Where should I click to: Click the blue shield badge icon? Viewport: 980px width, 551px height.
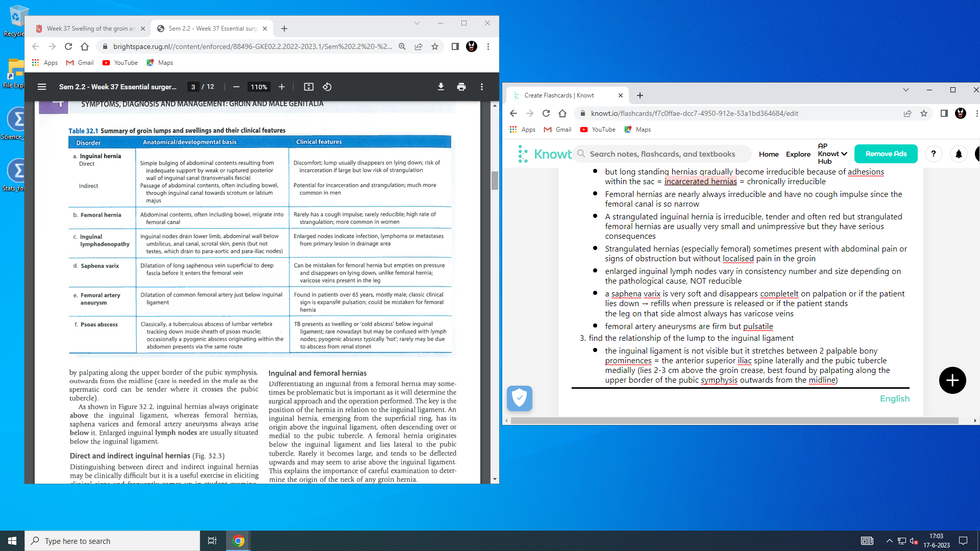[x=520, y=398]
